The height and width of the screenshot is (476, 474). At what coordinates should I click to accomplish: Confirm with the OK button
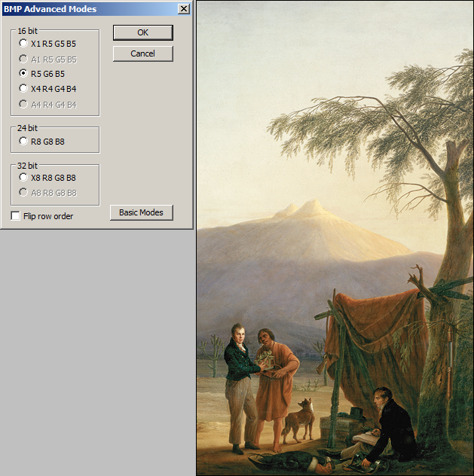[143, 32]
